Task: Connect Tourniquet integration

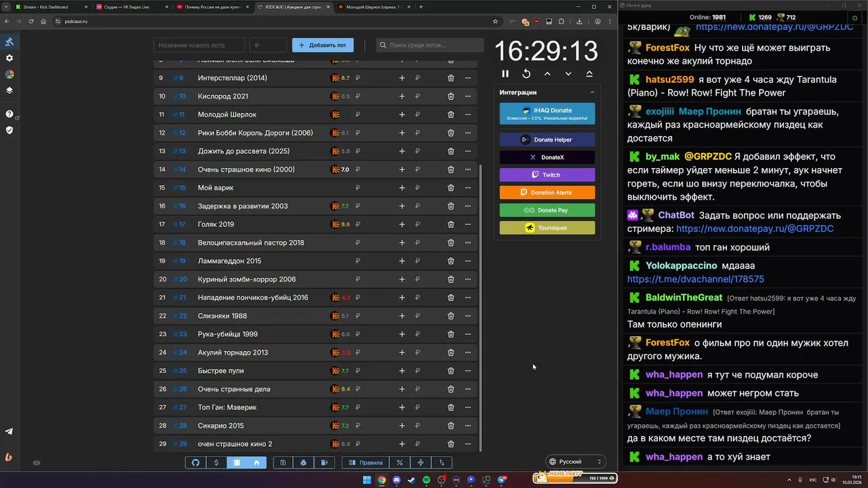Action: coord(547,228)
